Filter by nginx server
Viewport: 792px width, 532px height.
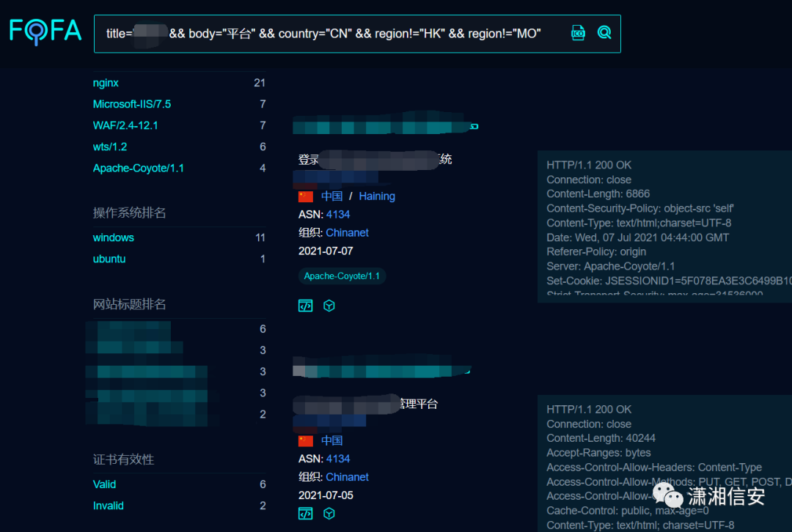point(106,83)
